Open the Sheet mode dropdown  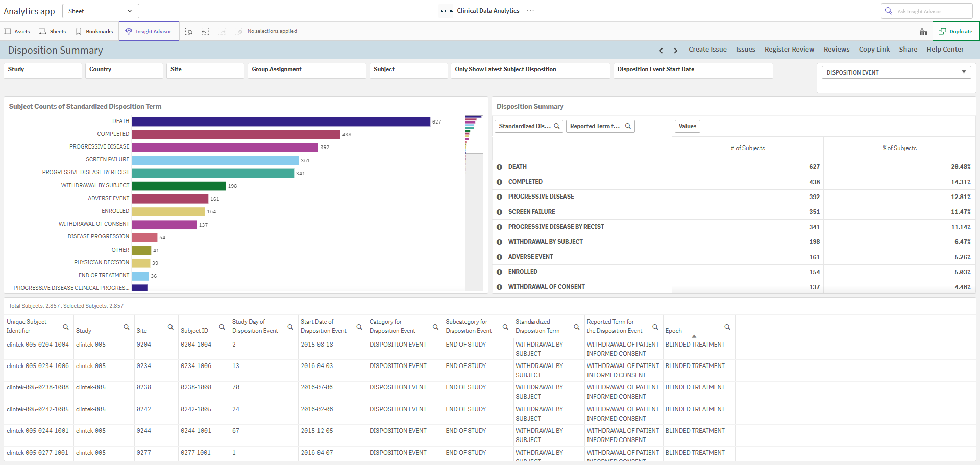[x=101, y=11]
